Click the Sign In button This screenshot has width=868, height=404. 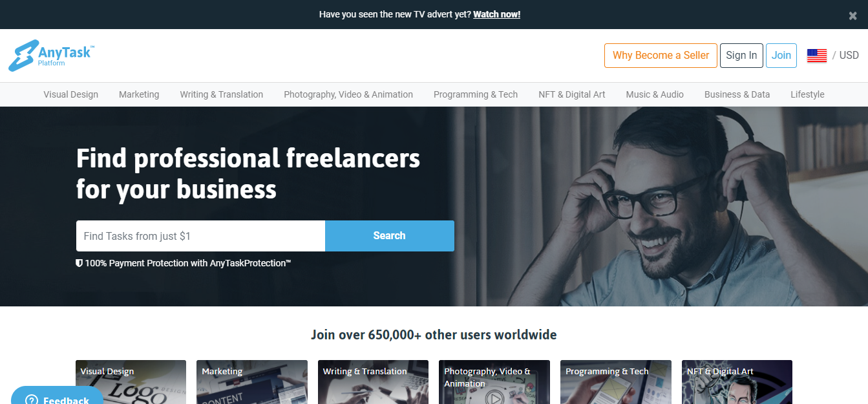click(741, 56)
